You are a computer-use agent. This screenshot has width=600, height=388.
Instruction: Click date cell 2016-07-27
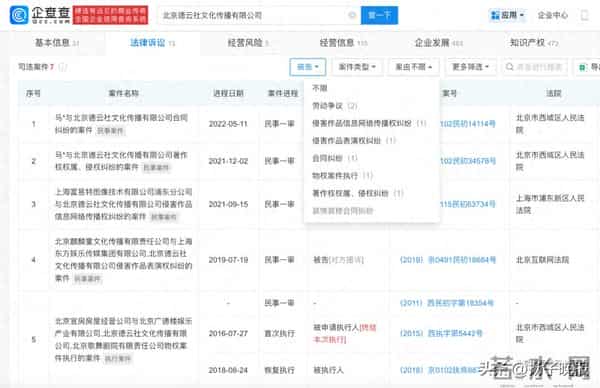tap(228, 333)
